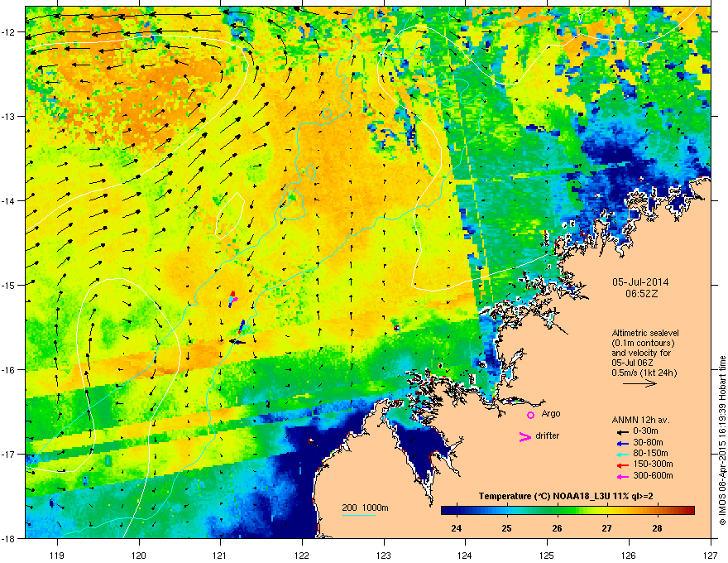The height and width of the screenshot is (563, 728).
Task: Click the "124" longitude axis label
Action: pos(465,555)
